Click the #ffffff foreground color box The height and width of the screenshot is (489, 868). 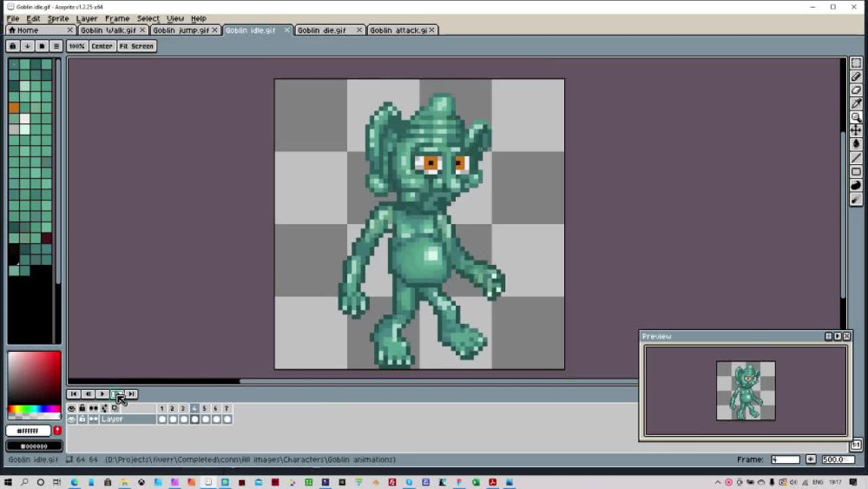click(x=29, y=430)
